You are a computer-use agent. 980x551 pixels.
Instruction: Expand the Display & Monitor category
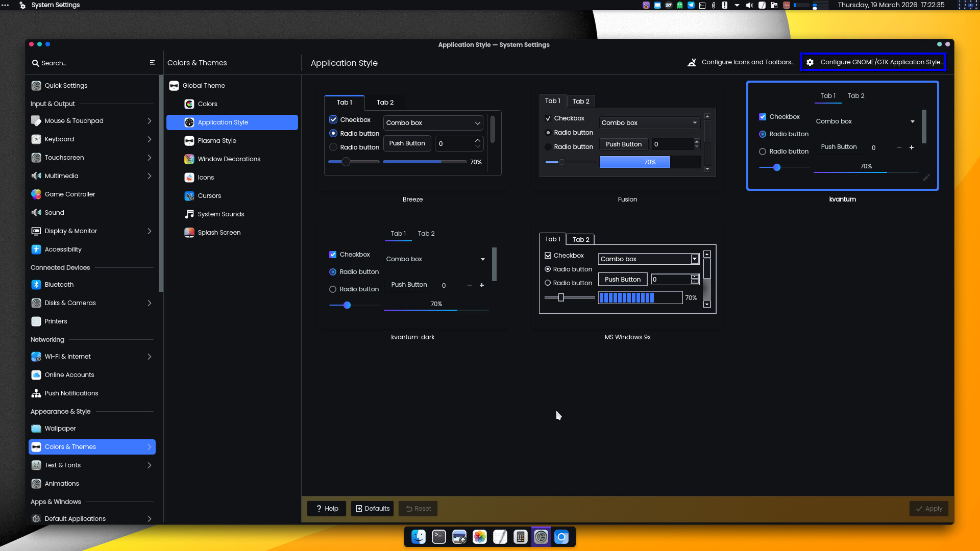pyautogui.click(x=149, y=231)
